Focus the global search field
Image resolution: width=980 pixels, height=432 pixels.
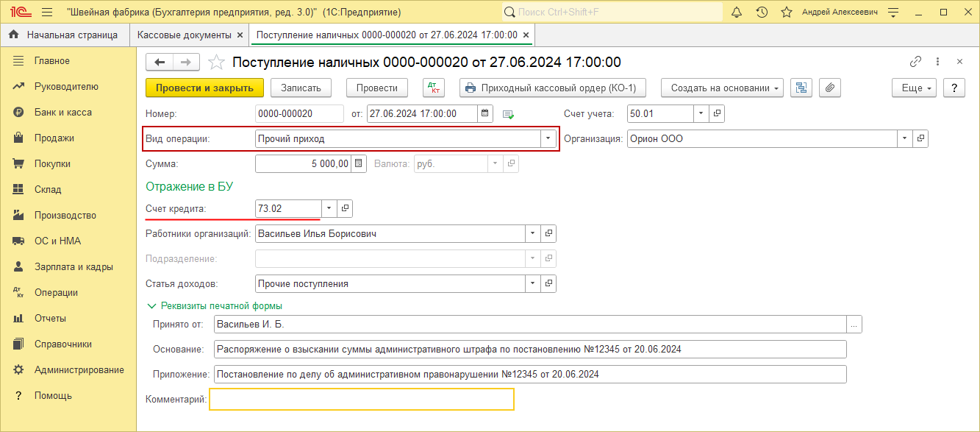coord(612,13)
